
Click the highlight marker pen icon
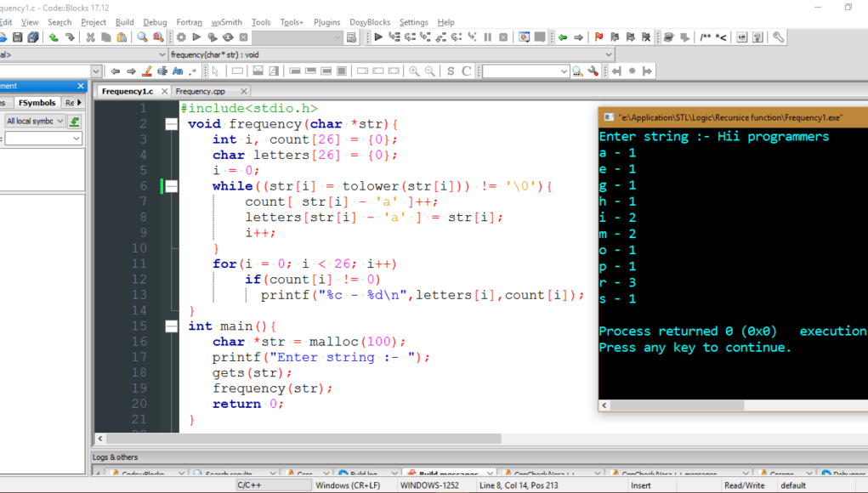coord(147,71)
